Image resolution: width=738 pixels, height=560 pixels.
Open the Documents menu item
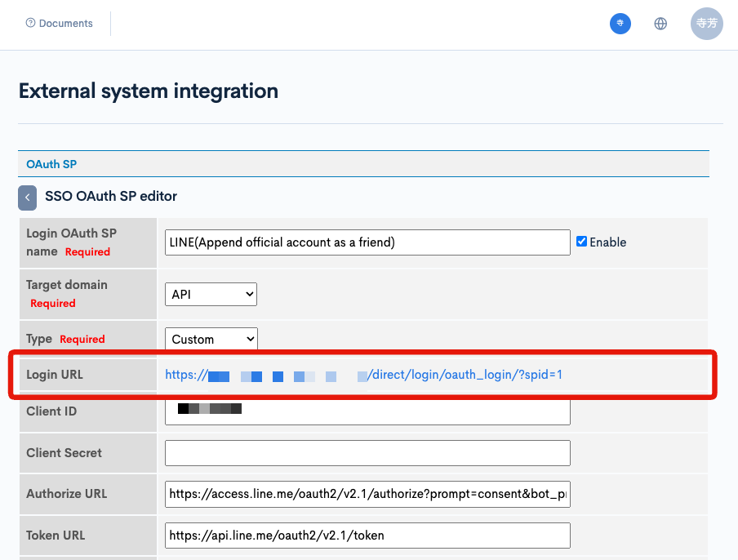point(65,23)
